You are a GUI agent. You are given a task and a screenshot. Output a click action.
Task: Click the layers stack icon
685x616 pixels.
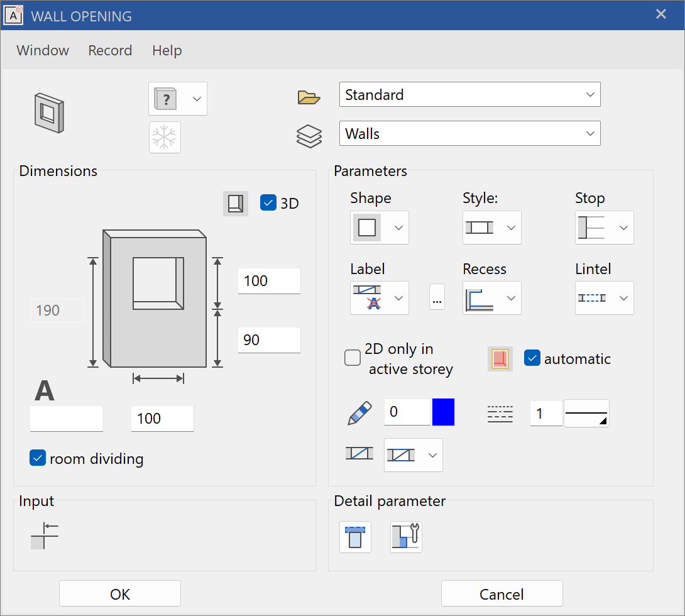pos(309,136)
